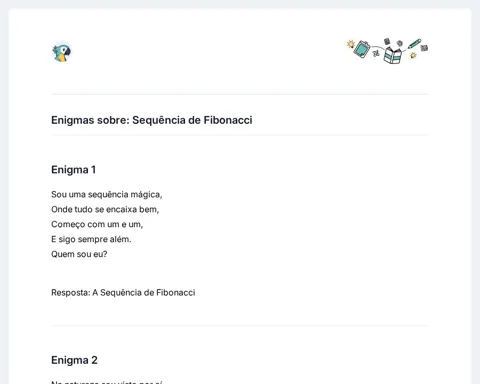Select the 'Enigma 1' heading
This screenshot has height=384, width=480.
tap(73, 170)
